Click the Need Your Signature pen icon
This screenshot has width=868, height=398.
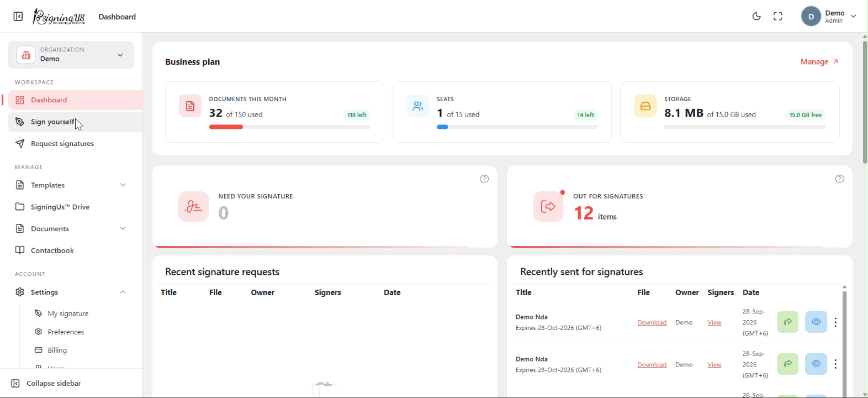coord(193,207)
